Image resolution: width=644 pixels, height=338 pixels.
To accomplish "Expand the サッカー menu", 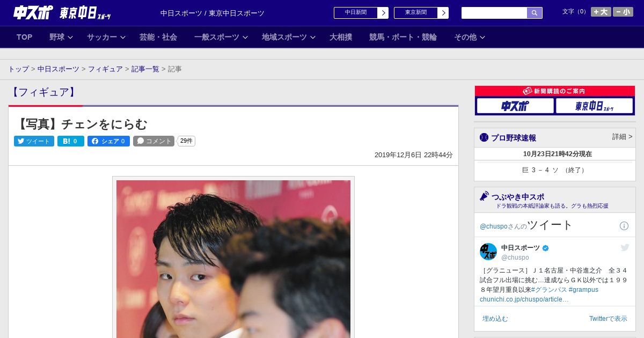I will click(106, 37).
